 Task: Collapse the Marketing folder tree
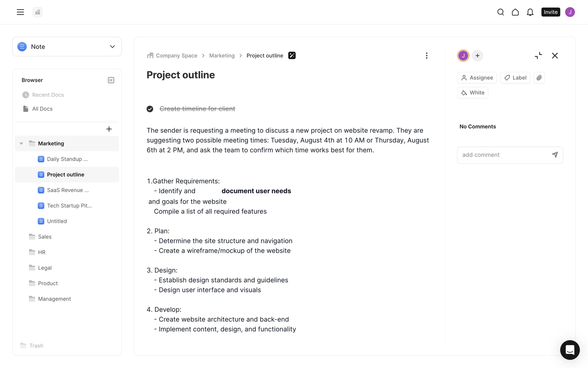[x=21, y=144]
